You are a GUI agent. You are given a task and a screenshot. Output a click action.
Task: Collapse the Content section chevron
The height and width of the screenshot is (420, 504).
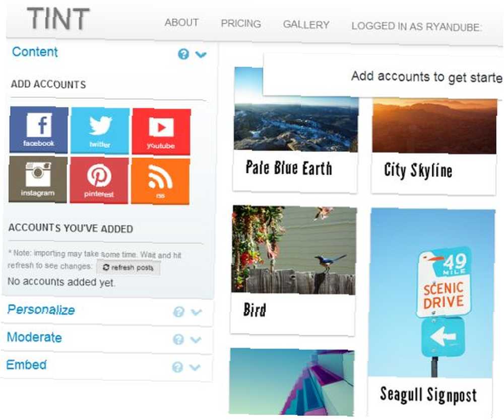pos(201,54)
